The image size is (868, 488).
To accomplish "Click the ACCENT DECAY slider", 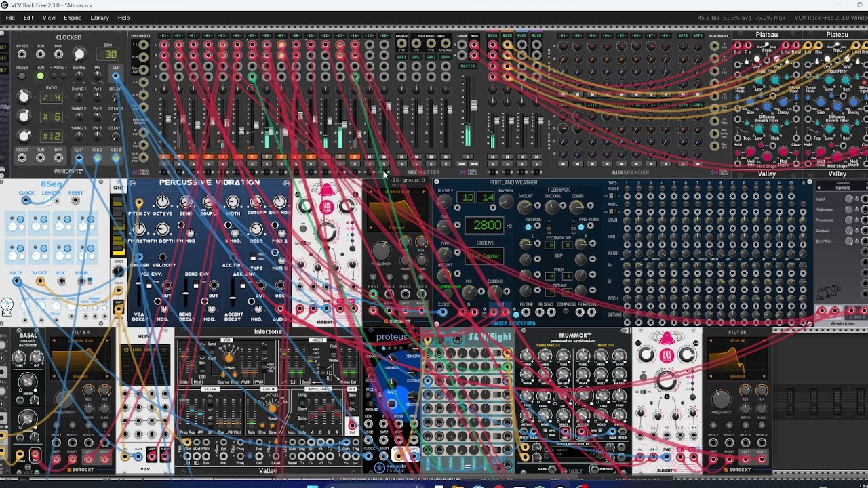I will pos(233,292).
